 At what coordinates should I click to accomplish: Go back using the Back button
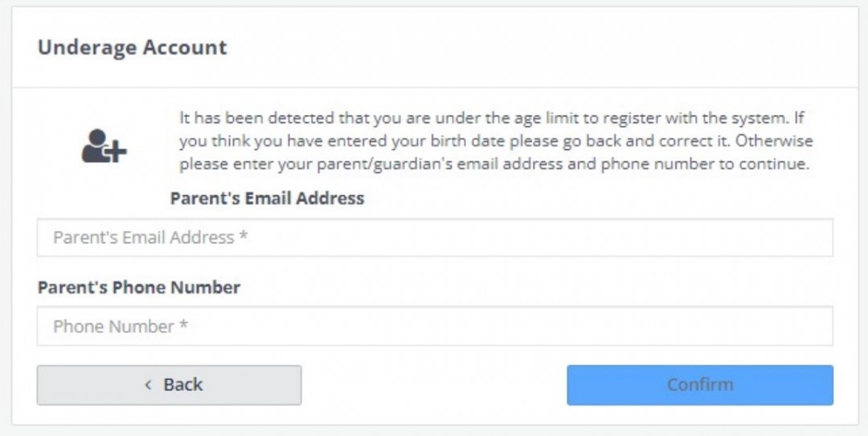click(170, 385)
